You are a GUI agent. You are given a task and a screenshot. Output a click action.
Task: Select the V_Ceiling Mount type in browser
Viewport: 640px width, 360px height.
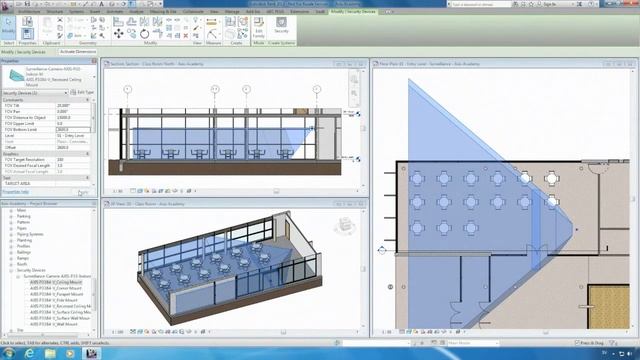click(56, 282)
